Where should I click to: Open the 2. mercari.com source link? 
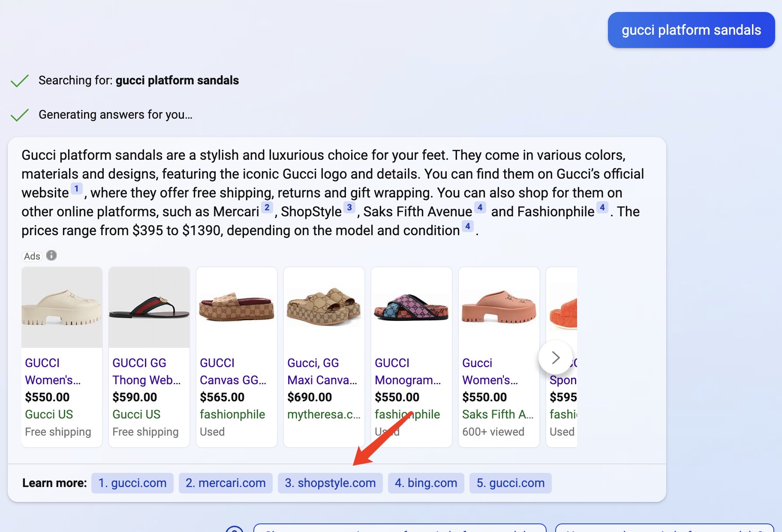[x=226, y=483]
